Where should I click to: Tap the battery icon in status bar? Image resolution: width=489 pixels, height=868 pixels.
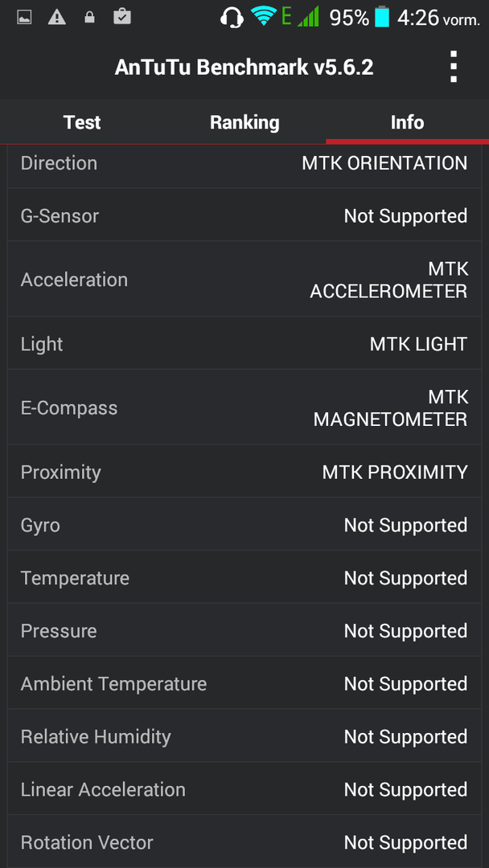tap(381, 17)
